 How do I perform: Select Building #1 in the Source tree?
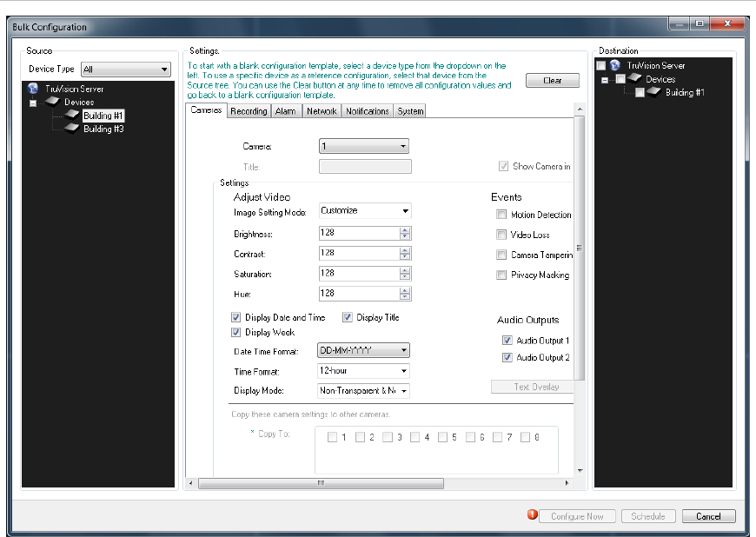tap(103, 116)
